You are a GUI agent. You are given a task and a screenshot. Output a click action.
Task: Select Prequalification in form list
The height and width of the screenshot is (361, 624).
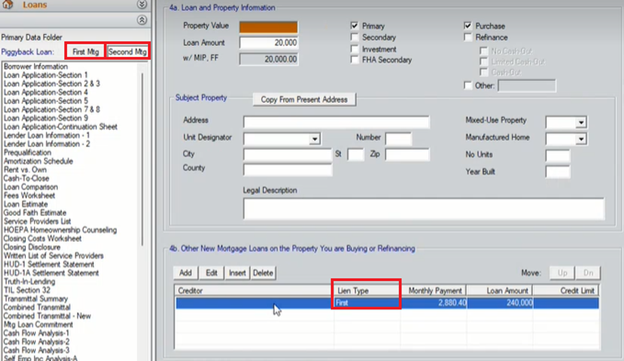coord(27,152)
